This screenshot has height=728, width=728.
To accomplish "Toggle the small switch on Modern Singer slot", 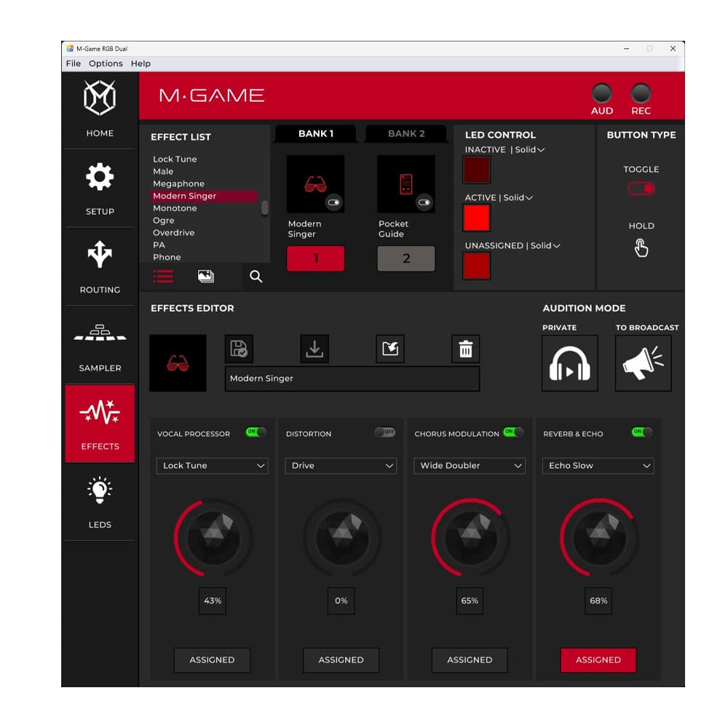I will [334, 202].
